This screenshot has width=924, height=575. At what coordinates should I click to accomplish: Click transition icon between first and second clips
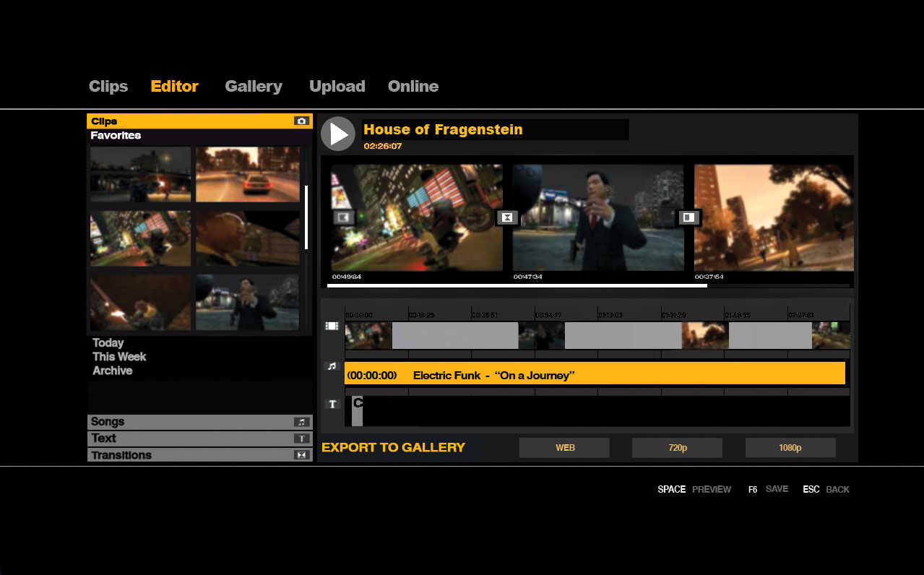pos(507,217)
